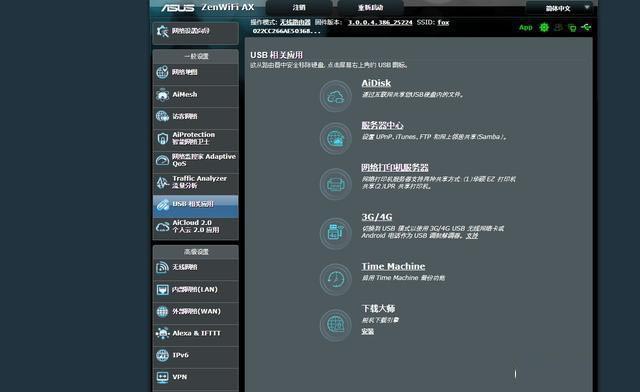Click the 3G/4G USB modem round icon
This screenshot has height=392, width=640.
[336, 233]
